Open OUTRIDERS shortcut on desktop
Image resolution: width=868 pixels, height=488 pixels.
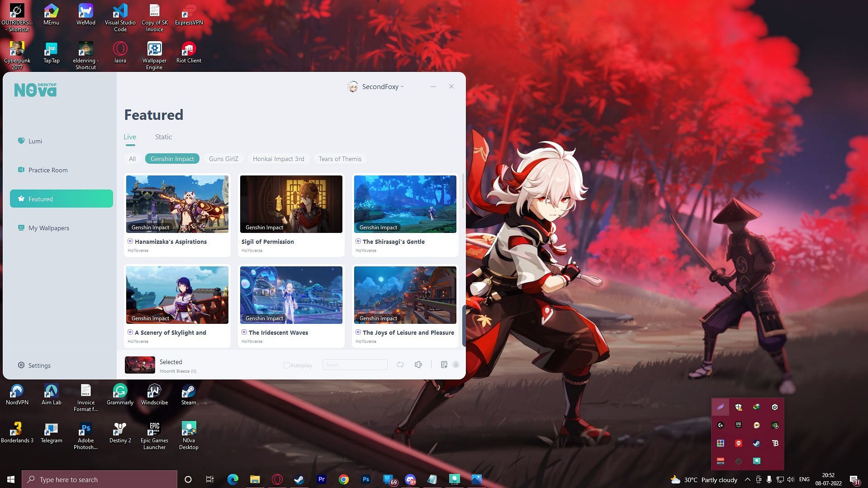click(x=17, y=18)
